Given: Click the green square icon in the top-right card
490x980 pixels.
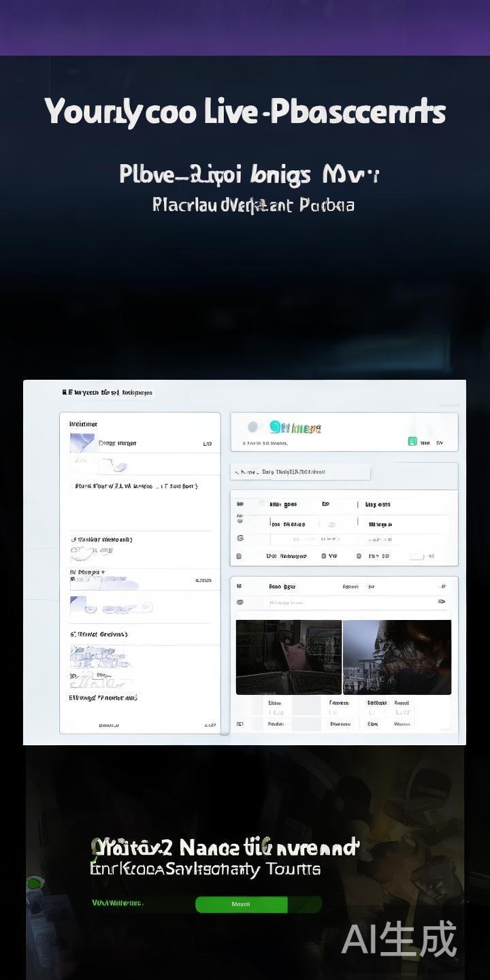Looking at the screenshot, I should (x=412, y=442).
